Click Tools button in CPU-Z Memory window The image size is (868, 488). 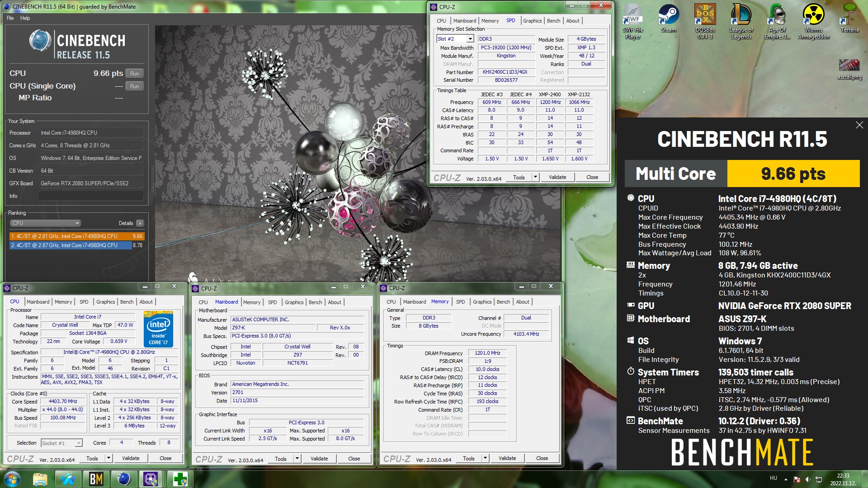click(x=468, y=458)
